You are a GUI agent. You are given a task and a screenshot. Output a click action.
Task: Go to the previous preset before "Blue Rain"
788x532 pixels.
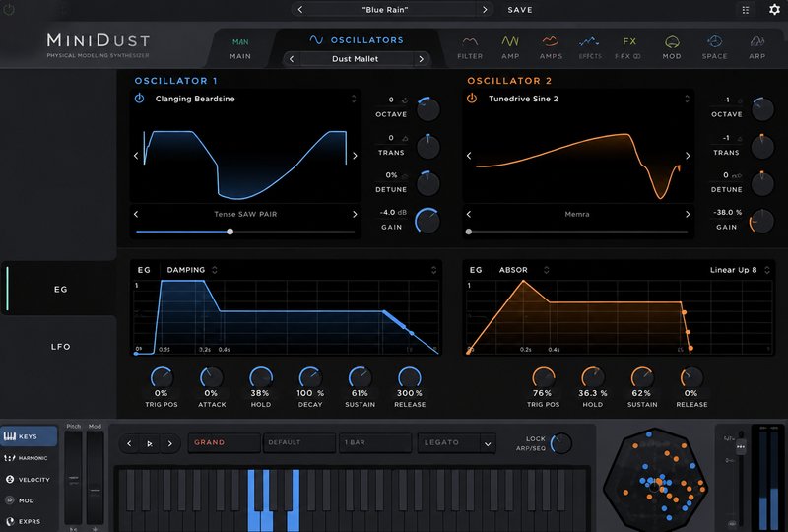[300, 10]
